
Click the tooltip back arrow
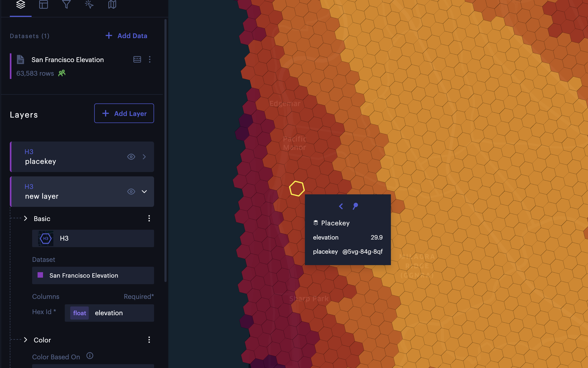[x=341, y=206]
